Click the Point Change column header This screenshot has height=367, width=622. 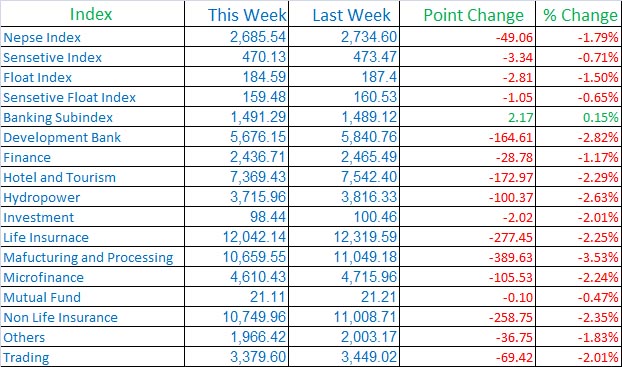point(474,15)
